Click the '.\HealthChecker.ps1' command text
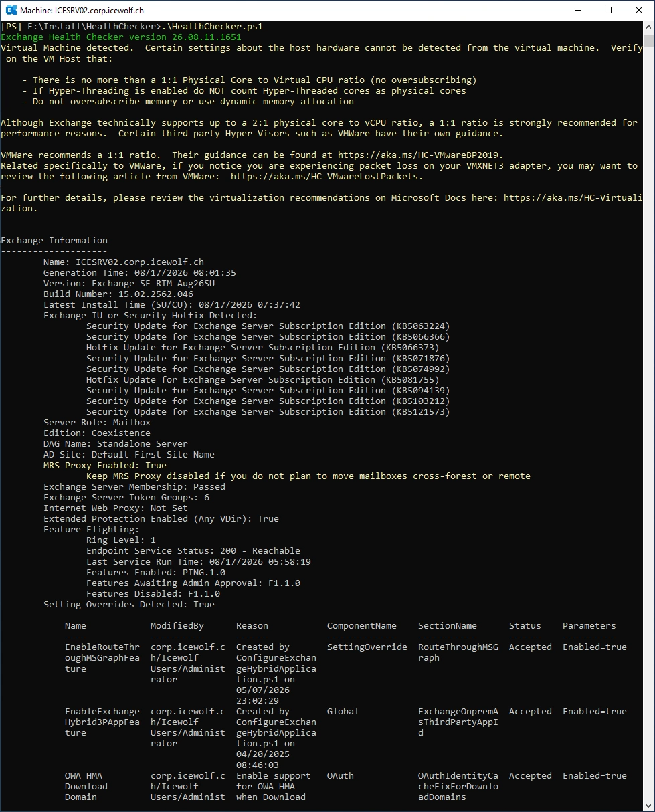 coord(211,27)
